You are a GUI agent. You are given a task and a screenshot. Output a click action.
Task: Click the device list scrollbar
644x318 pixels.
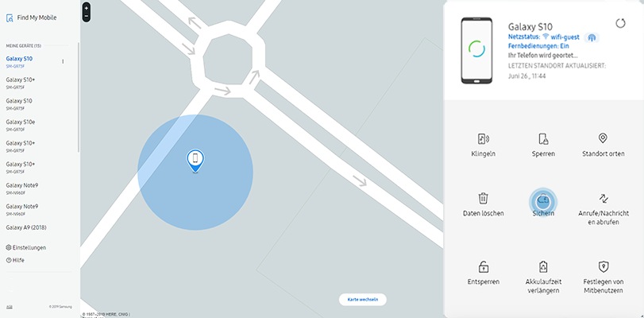[78, 97]
